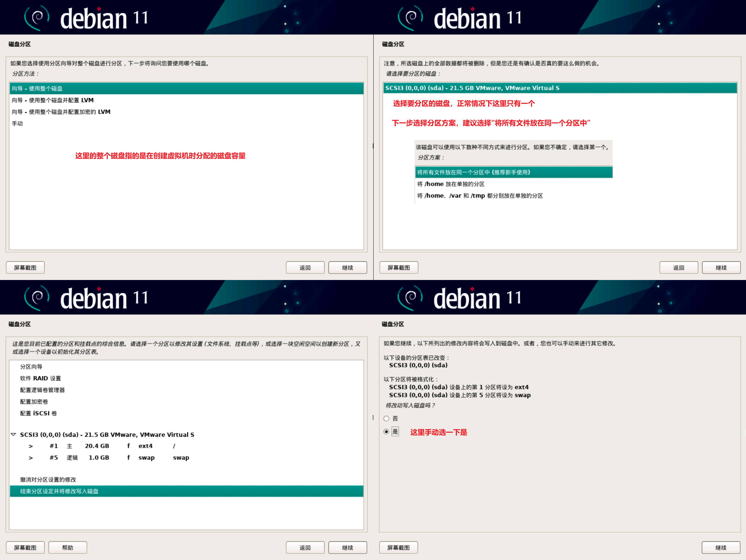Viewport: 746px width, 560px height.
Task: Select '结束分区设定并将修改写入磁盘' entry
Action: (187, 491)
